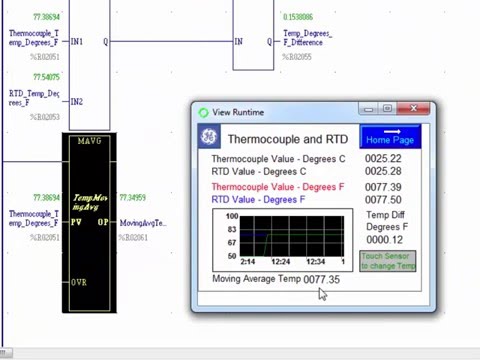Click the live value 0.1538086

(298, 17)
